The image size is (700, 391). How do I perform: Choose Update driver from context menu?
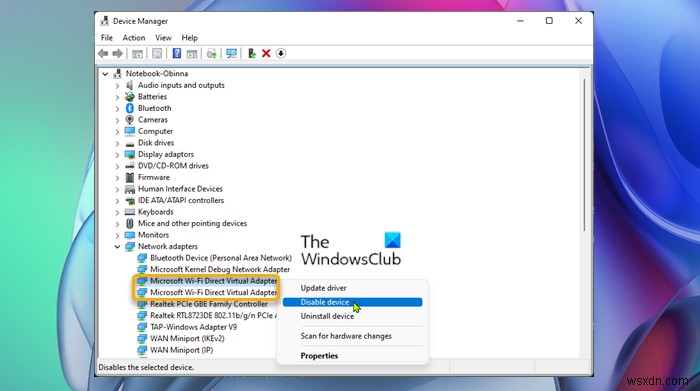(x=352, y=288)
